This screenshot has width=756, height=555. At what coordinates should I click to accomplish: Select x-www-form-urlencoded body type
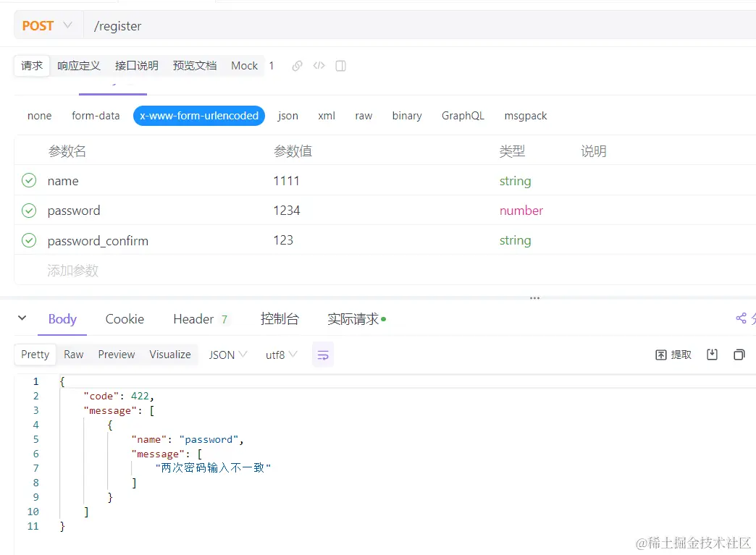click(x=199, y=116)
